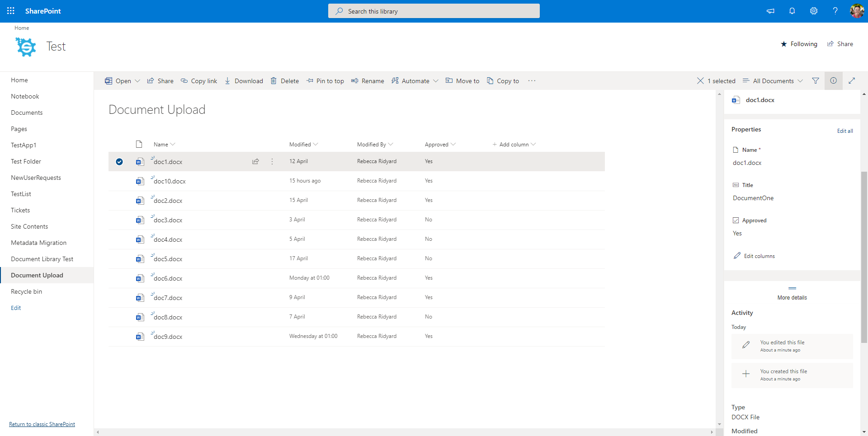The image size is (868, 436).
Task: Open the Modified column header menu
Action: pyautogui.click(x=303, y=145)
